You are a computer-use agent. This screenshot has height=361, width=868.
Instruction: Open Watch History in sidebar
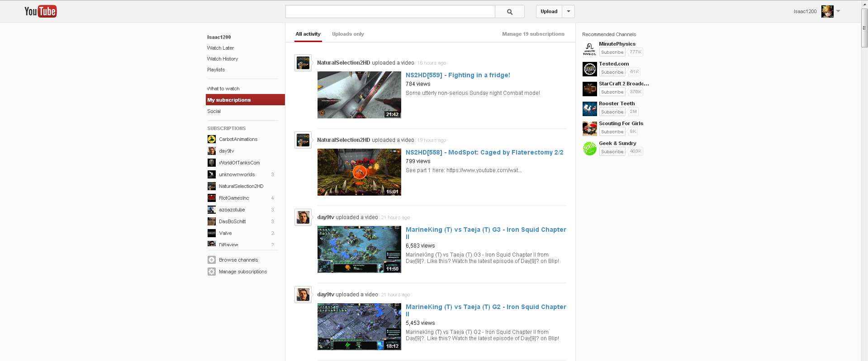223,59
